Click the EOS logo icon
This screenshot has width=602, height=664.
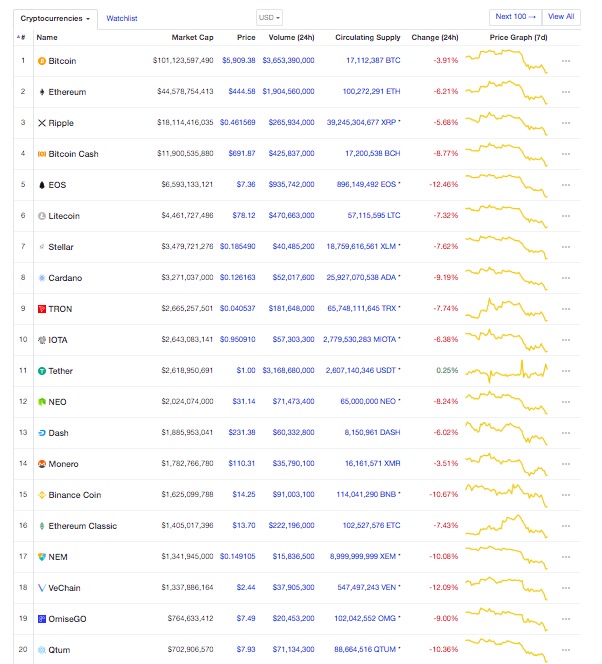(x=41, y=185)
